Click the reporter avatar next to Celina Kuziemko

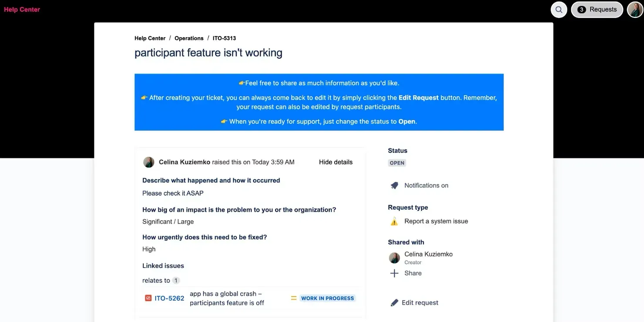coord(148,162)
